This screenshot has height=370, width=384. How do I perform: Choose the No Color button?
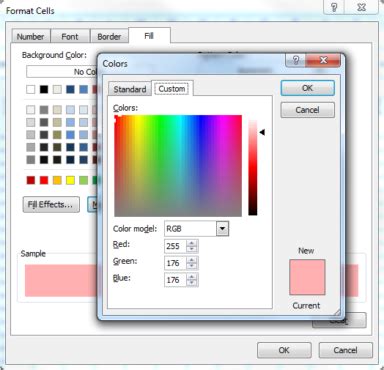pos(62,71)
